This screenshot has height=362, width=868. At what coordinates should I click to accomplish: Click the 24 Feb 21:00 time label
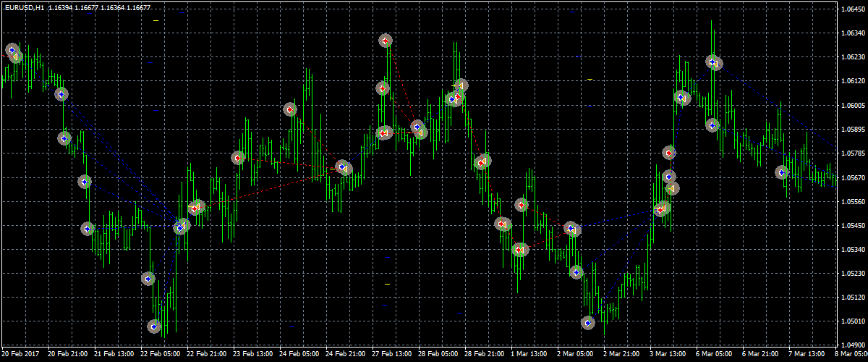[x=346, y=355]
